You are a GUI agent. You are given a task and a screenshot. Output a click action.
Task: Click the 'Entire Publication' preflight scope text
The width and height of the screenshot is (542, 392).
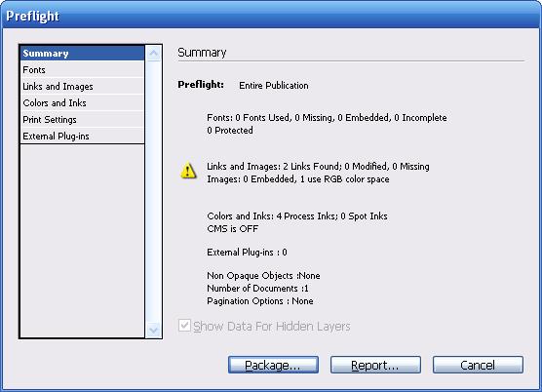pyautogui.click(x=274, y=86)
